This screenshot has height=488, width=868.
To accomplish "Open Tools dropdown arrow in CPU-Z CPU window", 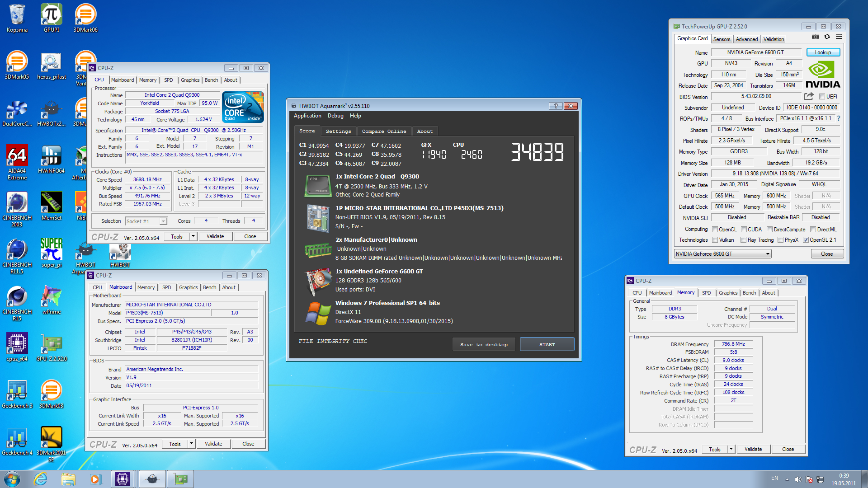I will click(193, 236).
